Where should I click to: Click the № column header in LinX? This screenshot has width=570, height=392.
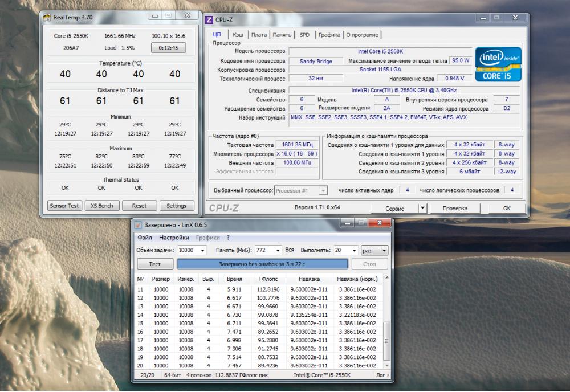tap(140, 279)
